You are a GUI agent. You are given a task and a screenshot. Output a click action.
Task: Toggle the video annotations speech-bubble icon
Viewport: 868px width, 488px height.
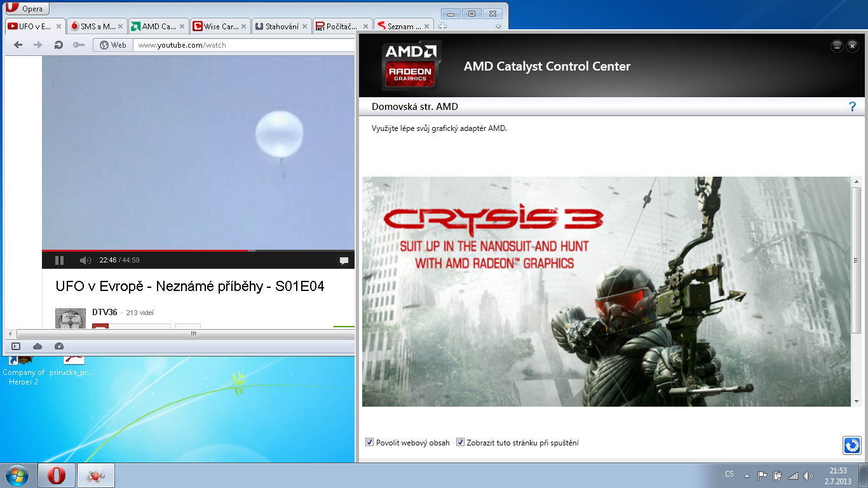coord(344,261)
